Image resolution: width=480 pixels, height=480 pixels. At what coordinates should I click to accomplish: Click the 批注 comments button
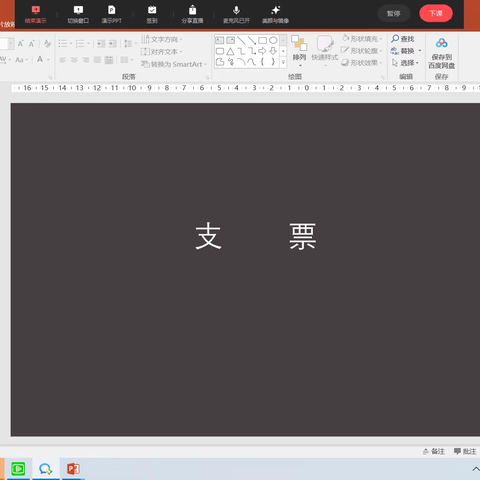tap(465, 451)
